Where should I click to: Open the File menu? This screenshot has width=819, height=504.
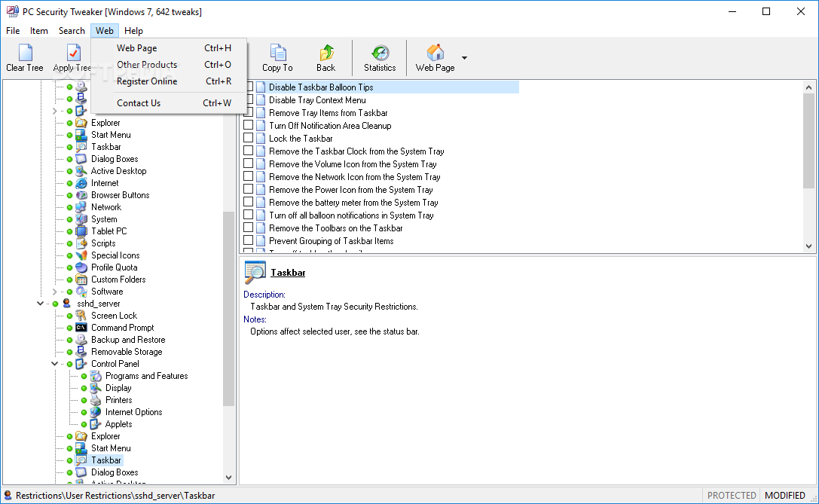[13, 31]
